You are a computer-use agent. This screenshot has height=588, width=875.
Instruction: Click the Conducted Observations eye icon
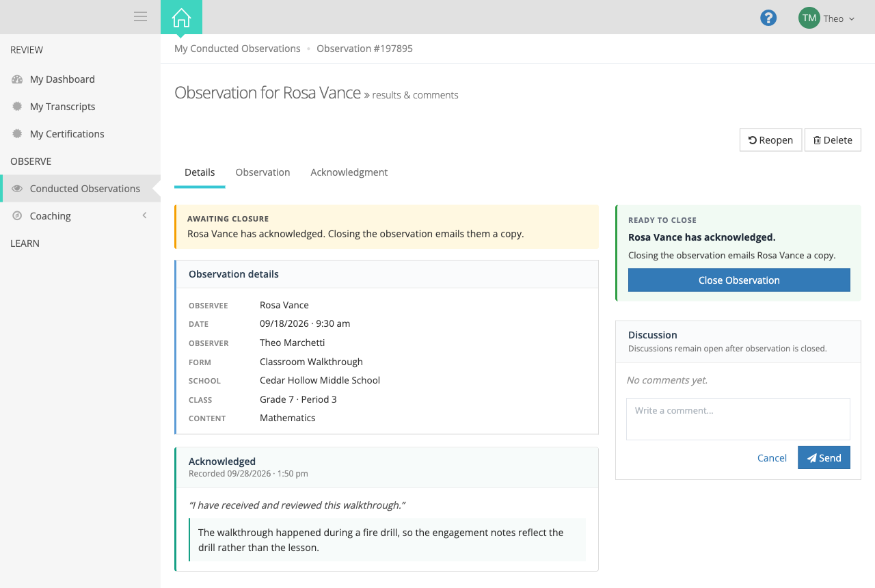pyautogui.click(x=17, y=189)
